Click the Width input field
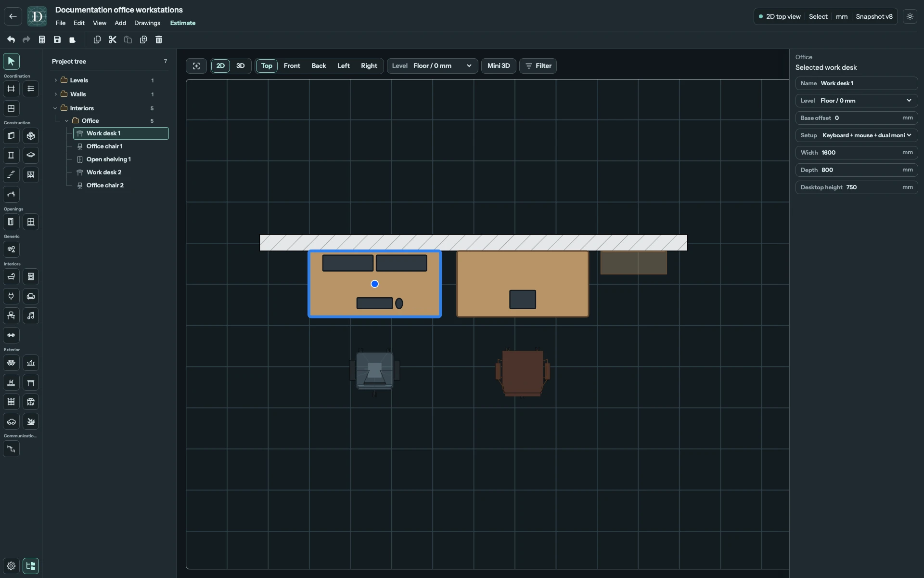The width and height of the screenshot is (924, 578). click(856, 153)
